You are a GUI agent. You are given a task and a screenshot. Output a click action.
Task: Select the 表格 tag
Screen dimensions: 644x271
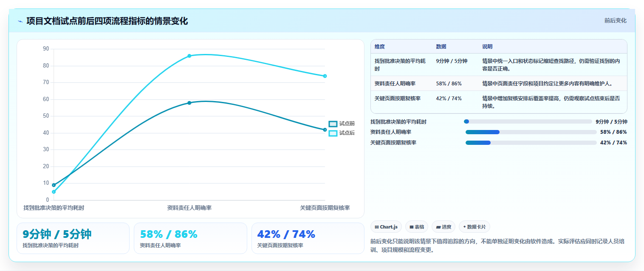tap(416, 227)
